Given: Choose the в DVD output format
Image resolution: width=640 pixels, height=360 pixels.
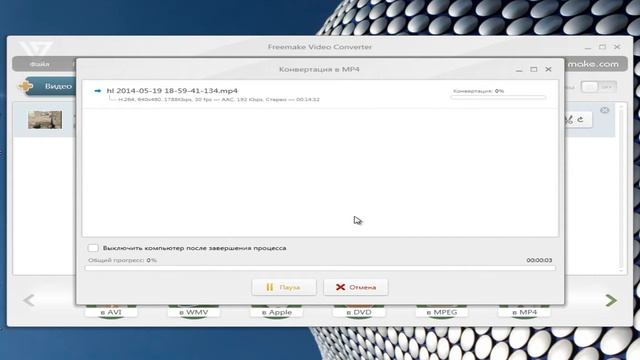Looking at the screenshot, I should tap(359, 312).
